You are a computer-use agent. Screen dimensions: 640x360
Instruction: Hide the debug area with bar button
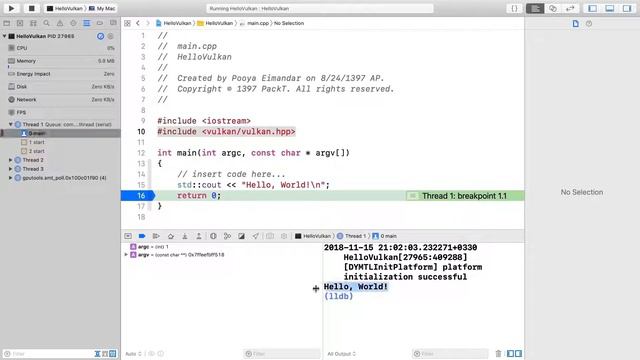tap(128, 236)
